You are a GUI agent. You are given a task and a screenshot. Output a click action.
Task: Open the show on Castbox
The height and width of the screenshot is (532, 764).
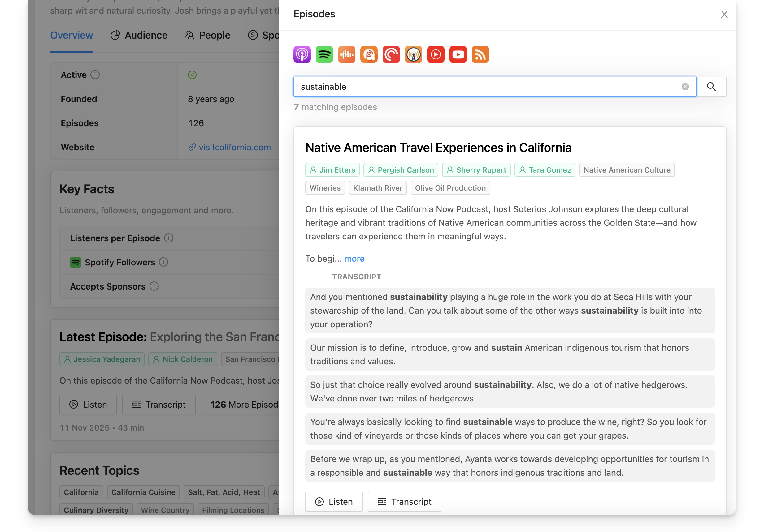[x=346, y=54]
